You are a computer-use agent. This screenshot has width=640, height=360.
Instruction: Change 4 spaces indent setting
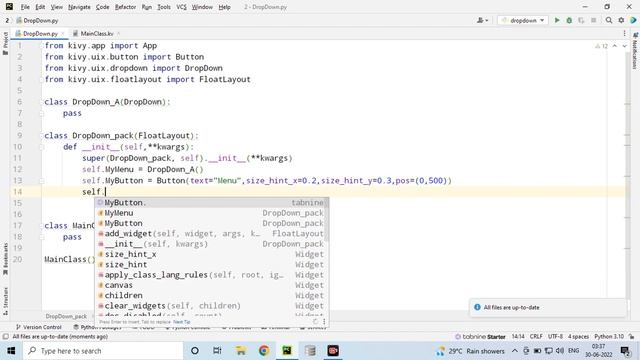(578, 337)
